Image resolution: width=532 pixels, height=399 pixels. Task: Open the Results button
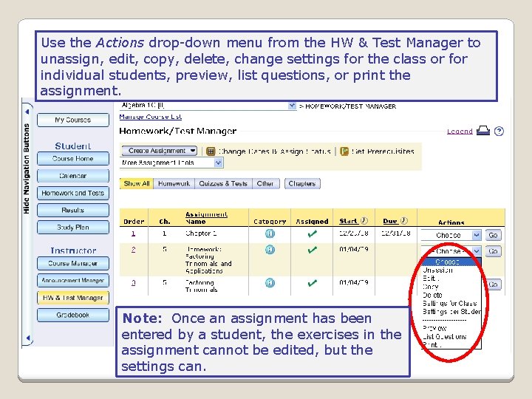point(73,211)
